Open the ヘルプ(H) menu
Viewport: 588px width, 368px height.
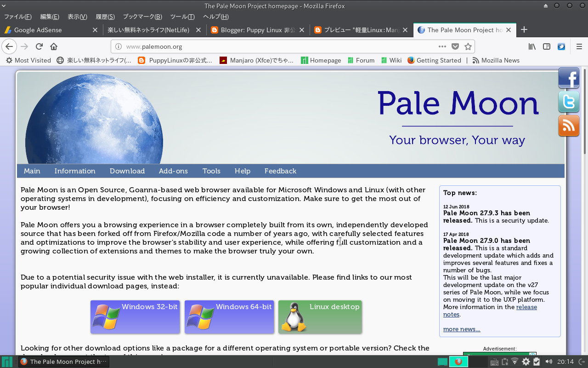(216, 17)
